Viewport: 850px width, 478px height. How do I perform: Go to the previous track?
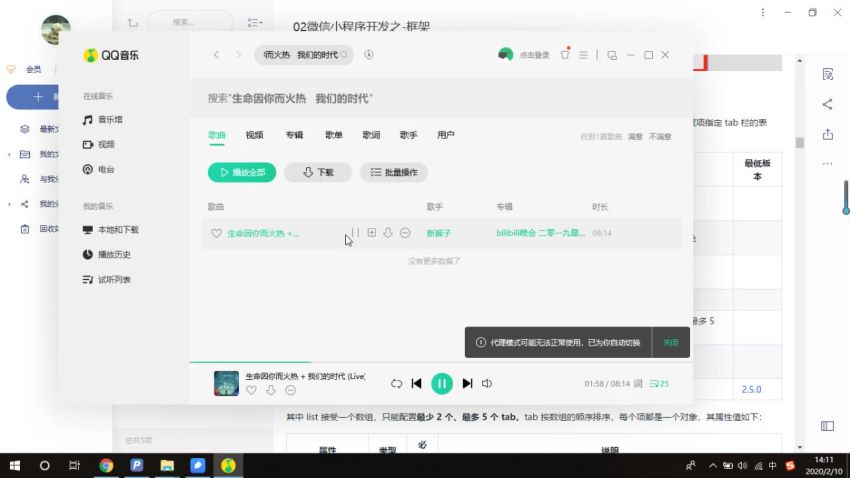[x=417, y=384]
